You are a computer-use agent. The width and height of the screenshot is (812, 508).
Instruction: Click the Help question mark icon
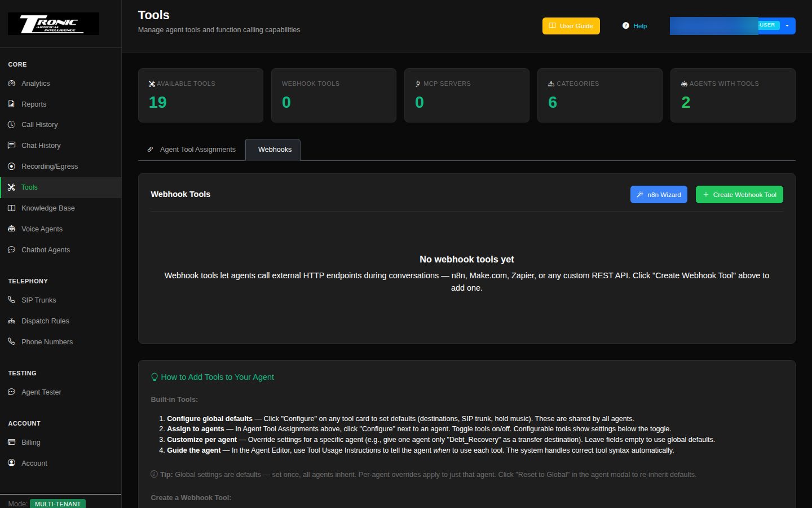point(625,25)
